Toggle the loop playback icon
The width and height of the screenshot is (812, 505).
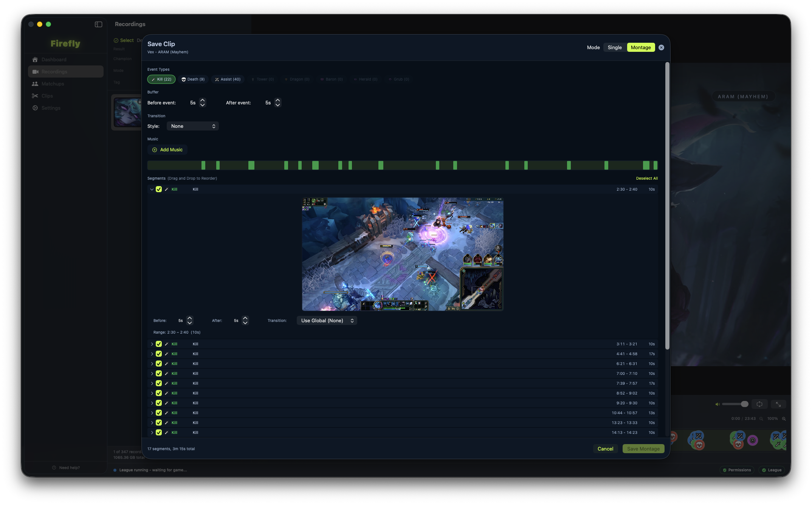point(759,404)
